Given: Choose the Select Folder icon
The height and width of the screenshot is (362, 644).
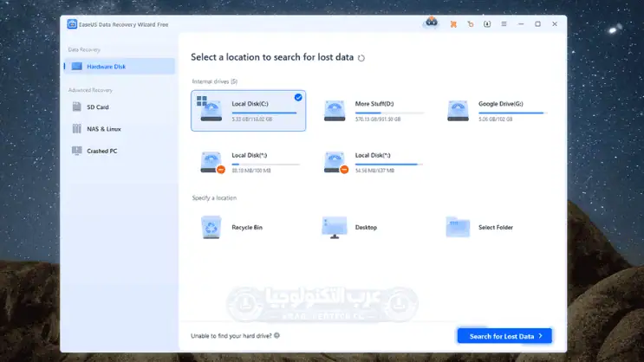Looking at the screenshot, I should [x=458, y=227].
